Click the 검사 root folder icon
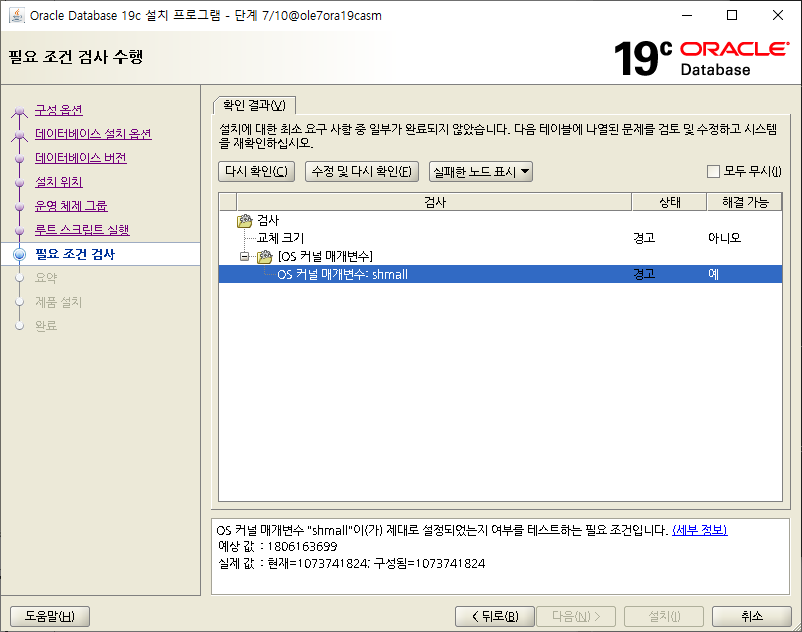 click(x=244, y=220)
